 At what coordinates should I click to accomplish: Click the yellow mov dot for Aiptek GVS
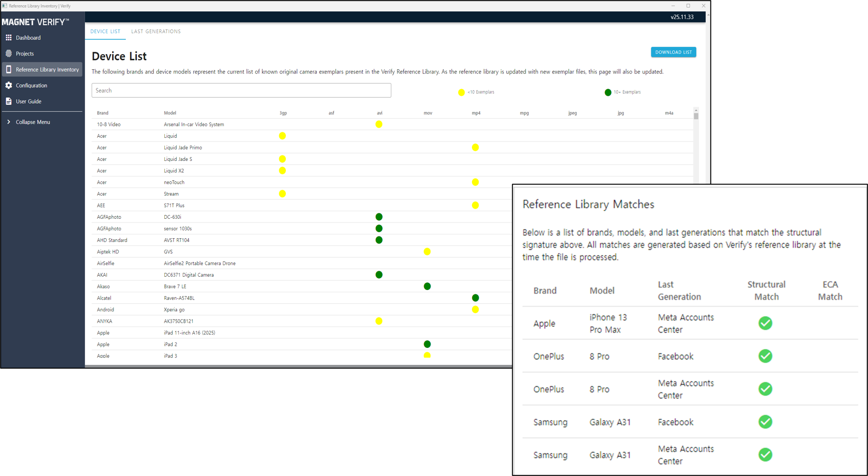click(x=427, y=252)
